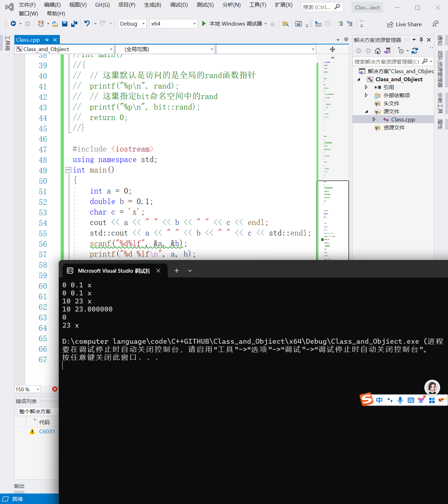This screenshot has height=504, width=448.
Task: Open the 调试(D) menu
Action: tap(179, 5)
